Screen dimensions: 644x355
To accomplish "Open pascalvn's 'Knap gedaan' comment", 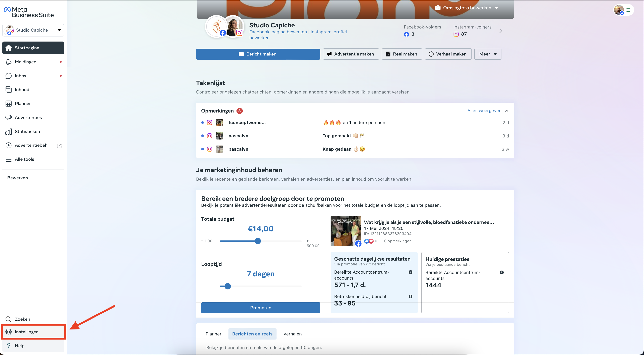I will [x=355, y=149].
